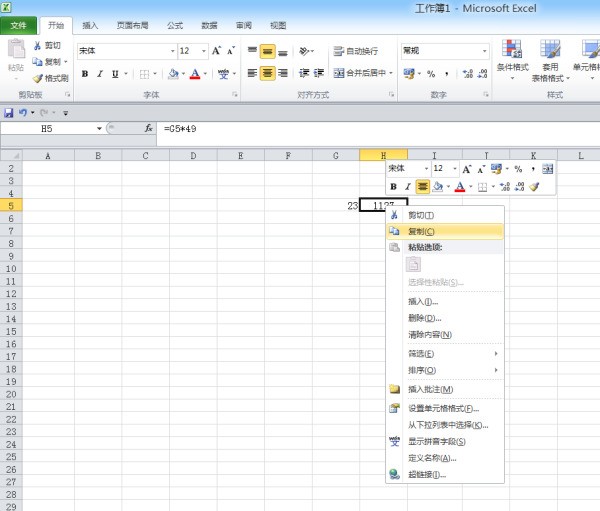
Task: Switch to the Formulas tab (公式)
Action: [x=175, y=26]
